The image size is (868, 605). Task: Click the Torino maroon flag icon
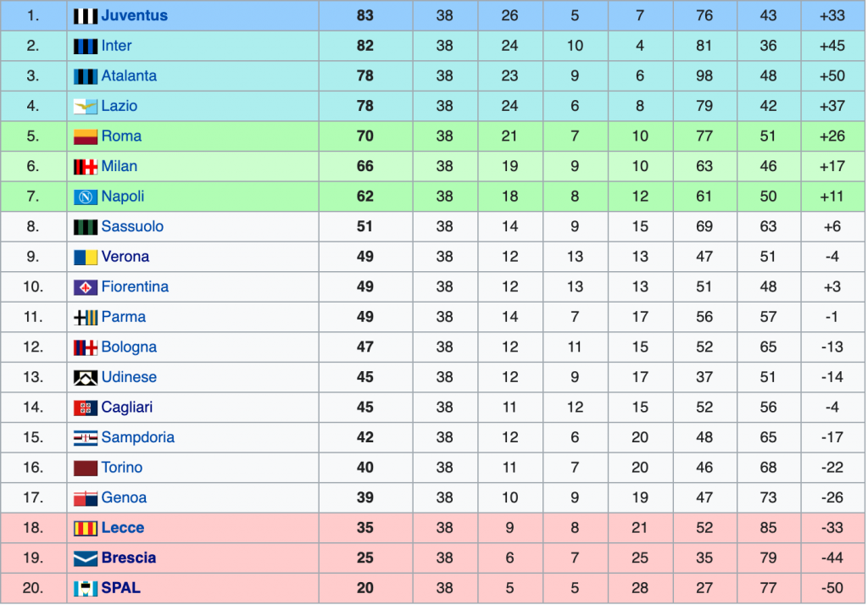[86, 469]
